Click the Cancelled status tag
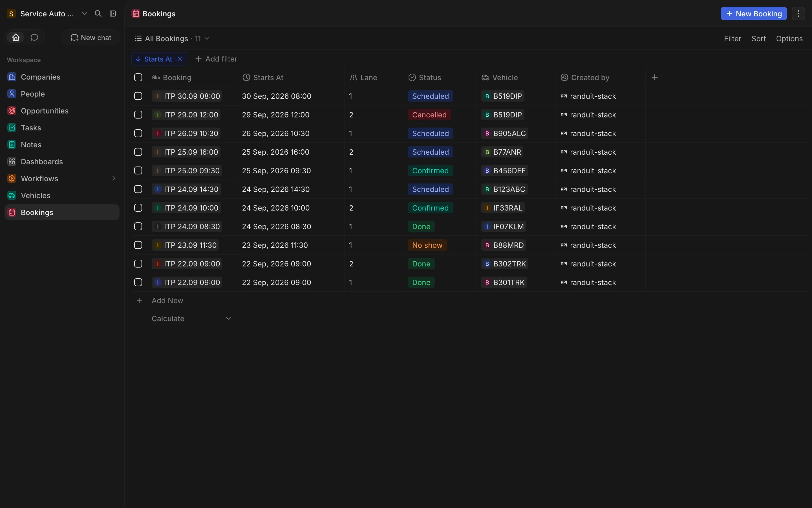Screen dimensions: 812x508 [429, 115]
